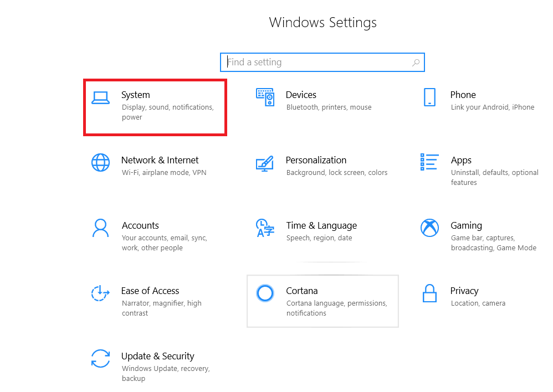Click the Update & Security arrows icon

coord(100,358)
